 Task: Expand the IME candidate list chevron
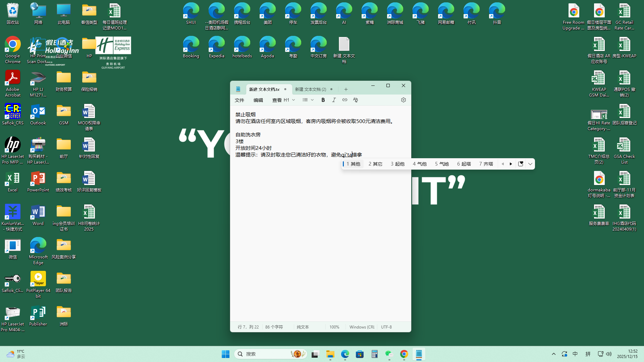coord(530,164)
